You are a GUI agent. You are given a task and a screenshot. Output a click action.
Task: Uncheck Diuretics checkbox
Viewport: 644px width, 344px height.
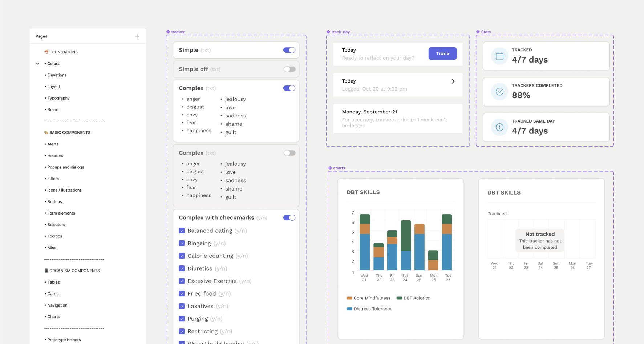182,268
